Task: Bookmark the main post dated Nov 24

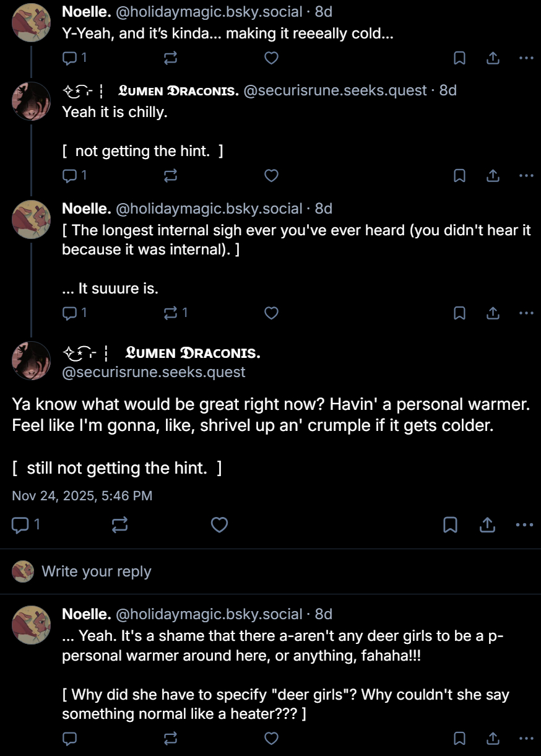Action: 451,525
